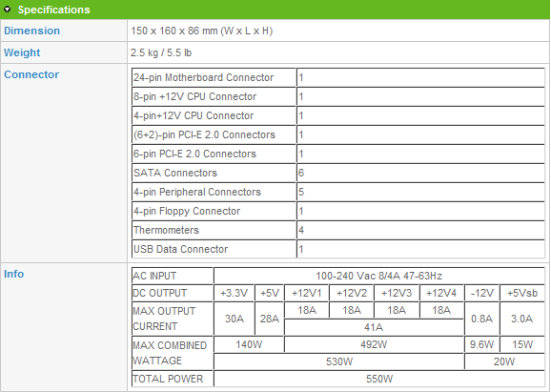Viewport: 551px width, 392px height.
Task: Click the 8-pin +12V CPU Connector row
Action: (x=338, y=96)
